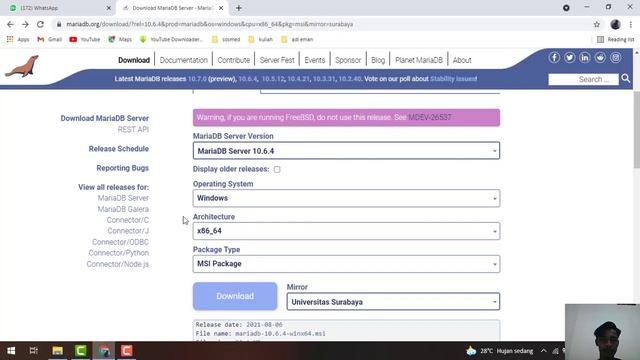Open Mirror dropdown
Viewport: 640px width, 360px height.
pos(393,302)
